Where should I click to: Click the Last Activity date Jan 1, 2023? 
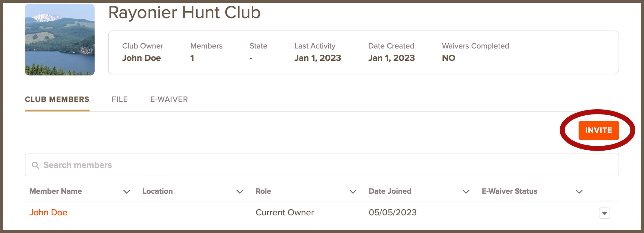[318, 58]
